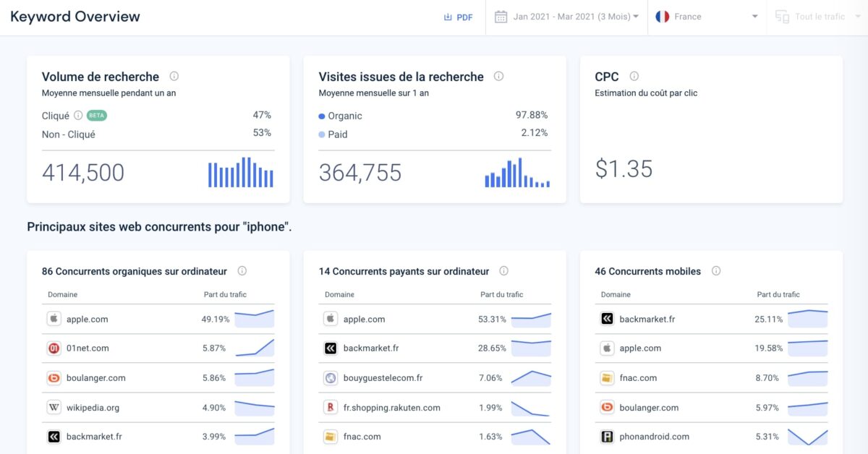868x454 pixels.
Task: Click the trend sparkline for bouyguestelecom.fr
Action: click(531, 377)
